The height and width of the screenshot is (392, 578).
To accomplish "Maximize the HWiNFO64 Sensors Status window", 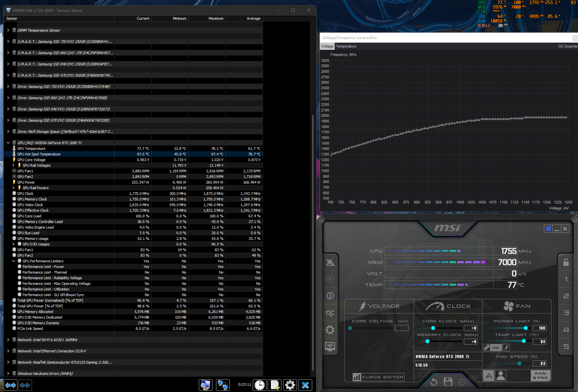I will coord(293,10).
